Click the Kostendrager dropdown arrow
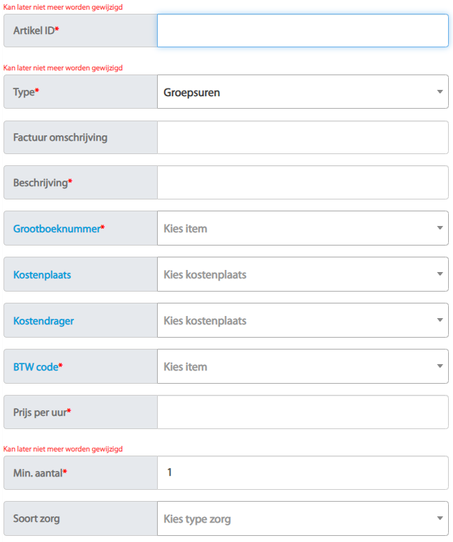The image size is (453, 542). click(x=440, y=320)
